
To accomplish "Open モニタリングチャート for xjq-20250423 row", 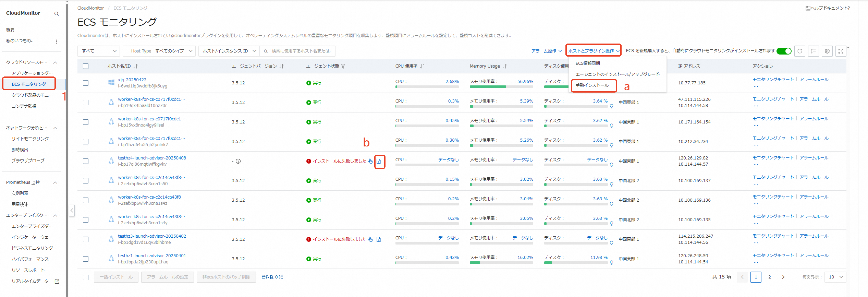I will [773, 80].
